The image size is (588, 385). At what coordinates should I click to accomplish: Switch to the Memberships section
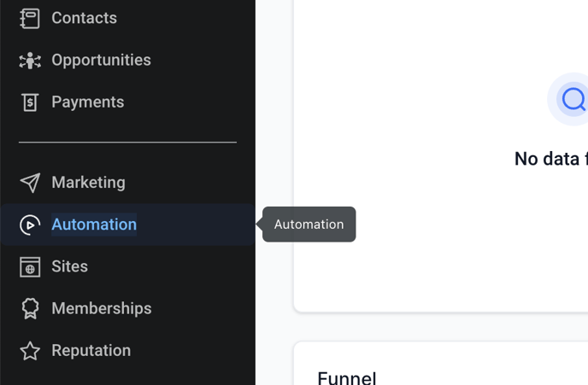(101, 308)
